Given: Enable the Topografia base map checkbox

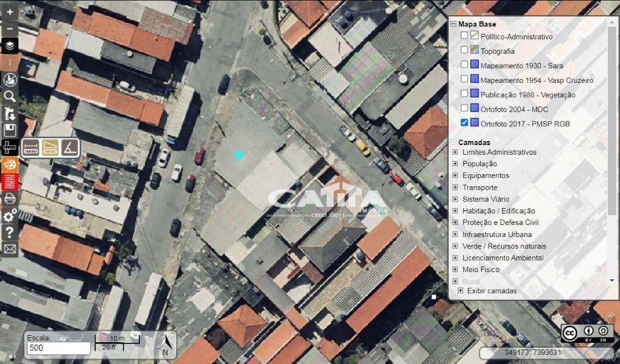Looking at the screenshot, I should pos(464,50).
